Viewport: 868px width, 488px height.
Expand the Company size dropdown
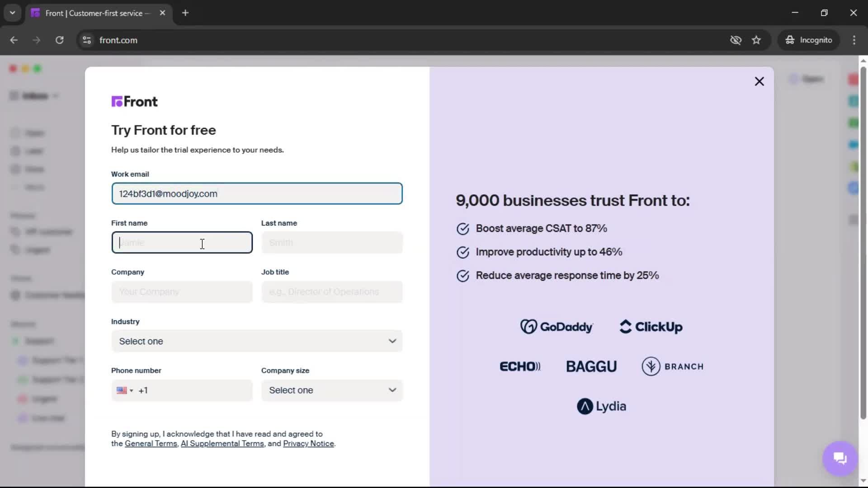click(x=332, y=390)
